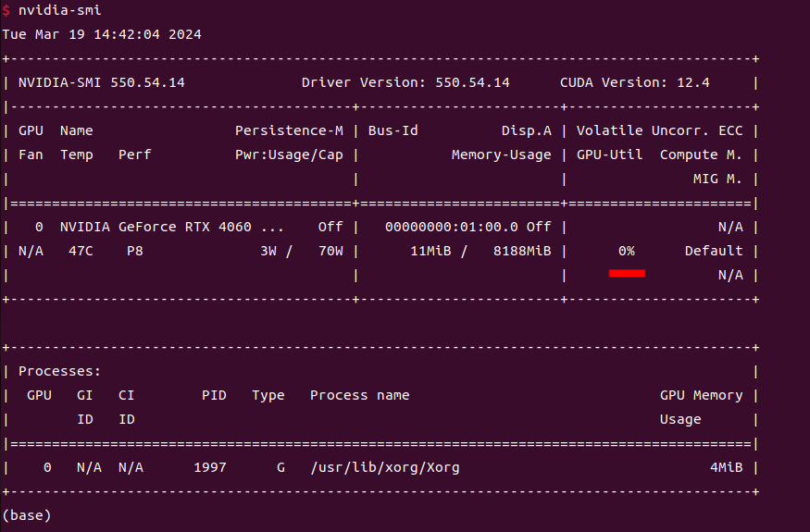Screen dimensions: 810x532
Task: Click NVIDIA-SMI 550.54.14 version text
Action: 102,82
